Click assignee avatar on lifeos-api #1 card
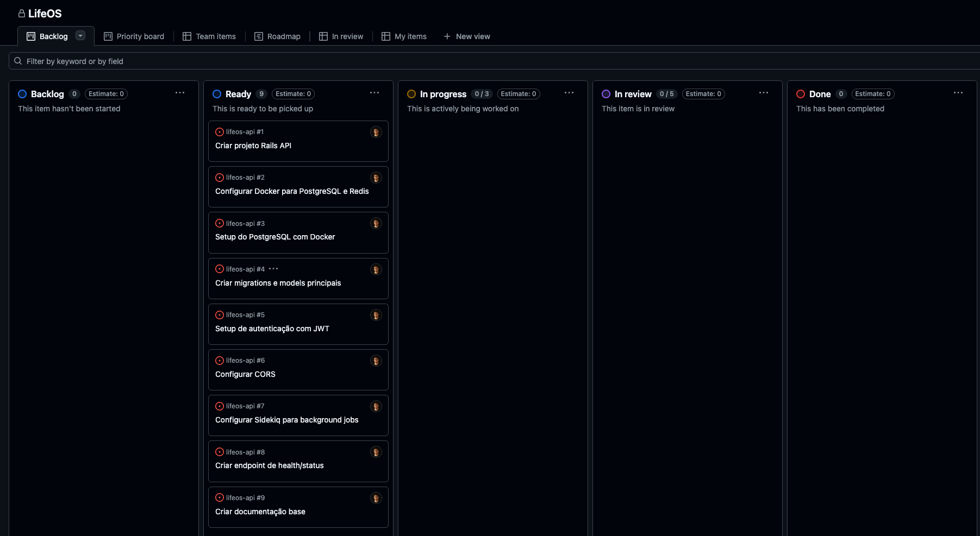The height and width of the screenshot is (536, 980). [x=376, y=132]
